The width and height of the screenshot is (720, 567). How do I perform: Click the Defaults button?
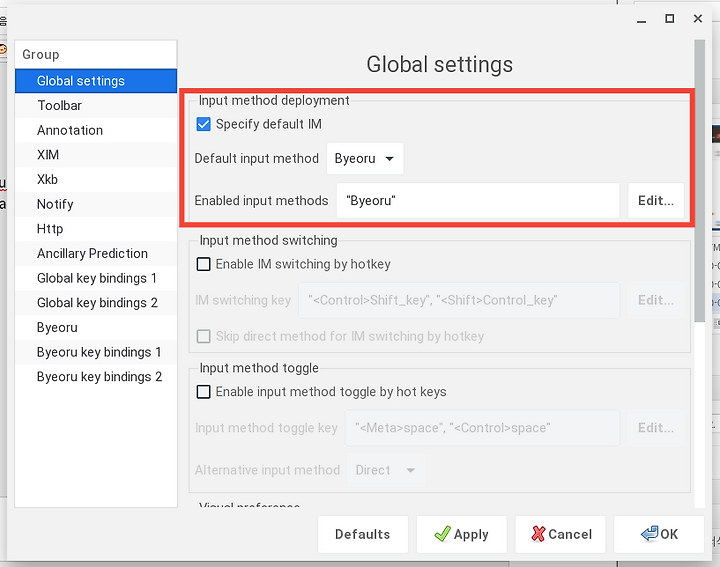[363, 534]
